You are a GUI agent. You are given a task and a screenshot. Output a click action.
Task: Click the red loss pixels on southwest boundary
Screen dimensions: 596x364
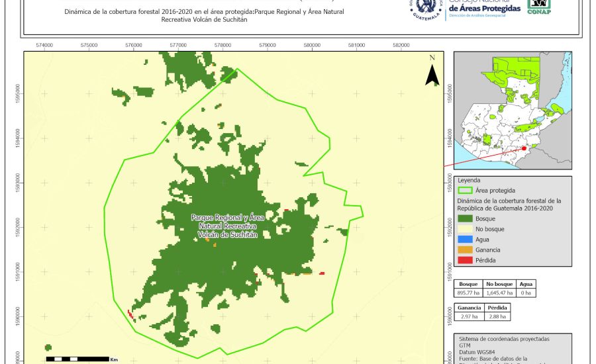pos(130,314)
